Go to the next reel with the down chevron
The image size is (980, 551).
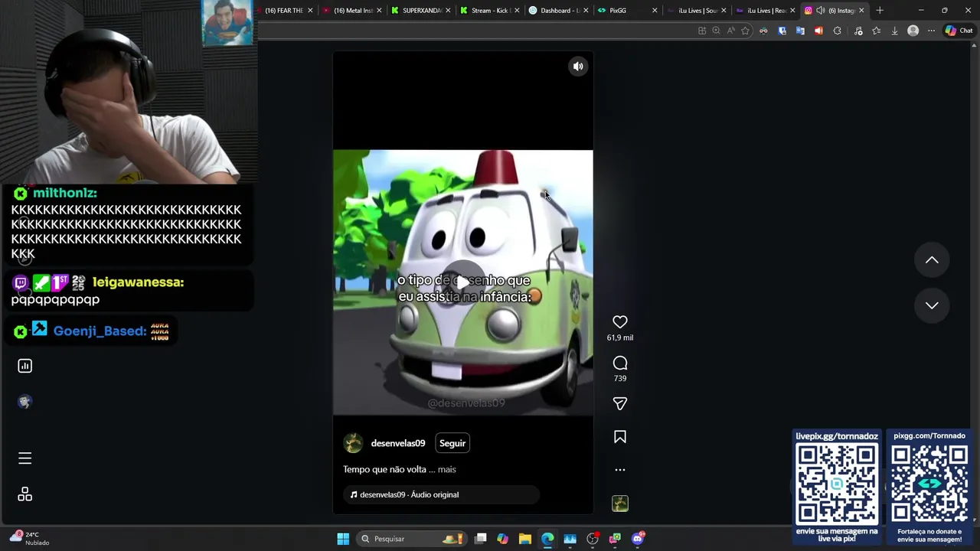click(x=932, y=305)
